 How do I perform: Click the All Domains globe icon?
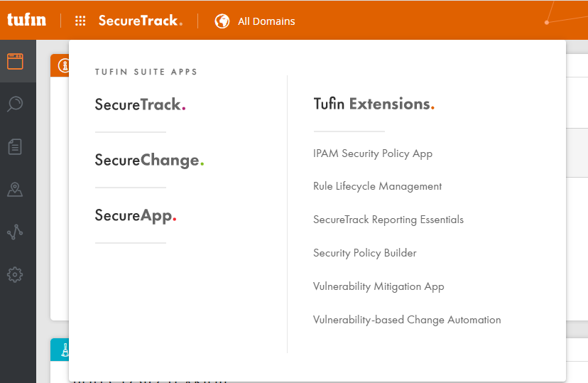(x=222, y=21)
